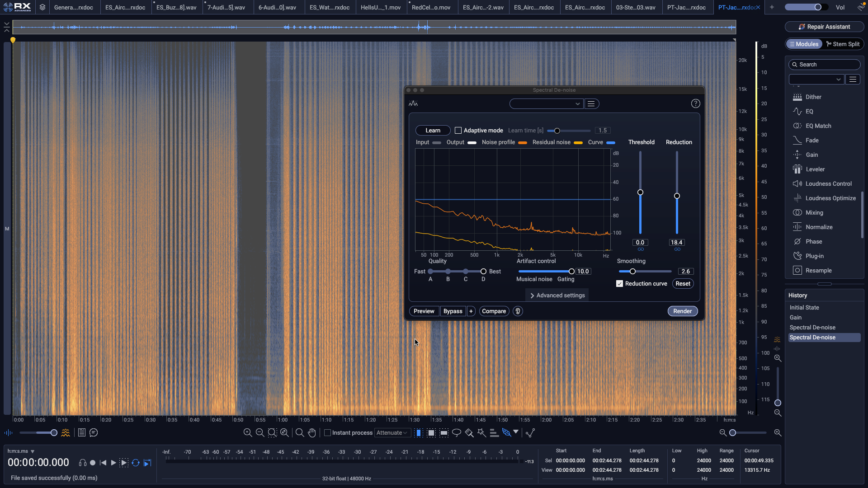Select the grab-and-drag hand tool
The width and height of the screenshot is (868, 488).
(x=312, y=433)
